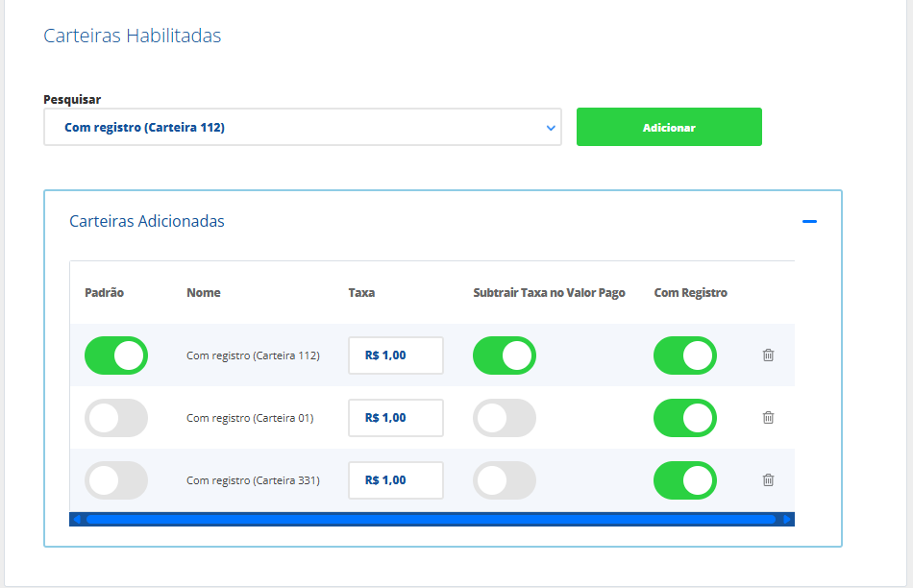Image resolution: width=913 pixels, height=588 pixels.
Task: Delete the Carteira 112 row via trash icon
Action: coord(768,355)
